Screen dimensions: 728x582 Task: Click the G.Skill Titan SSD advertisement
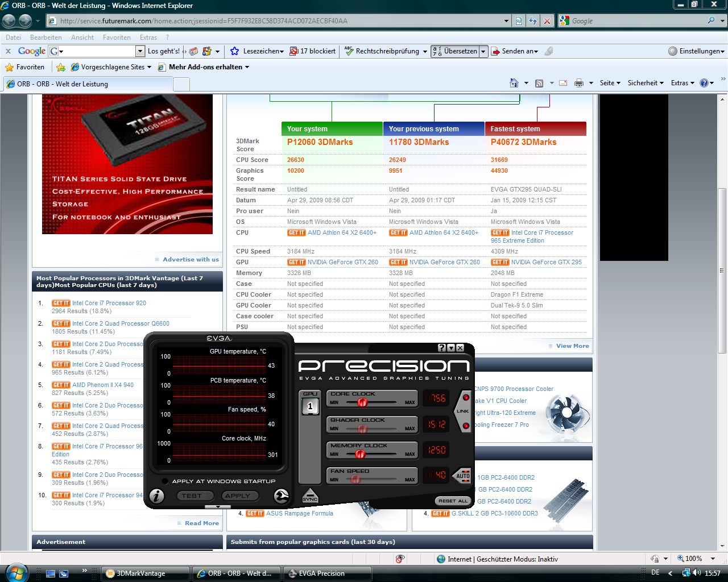pos(127,164)
